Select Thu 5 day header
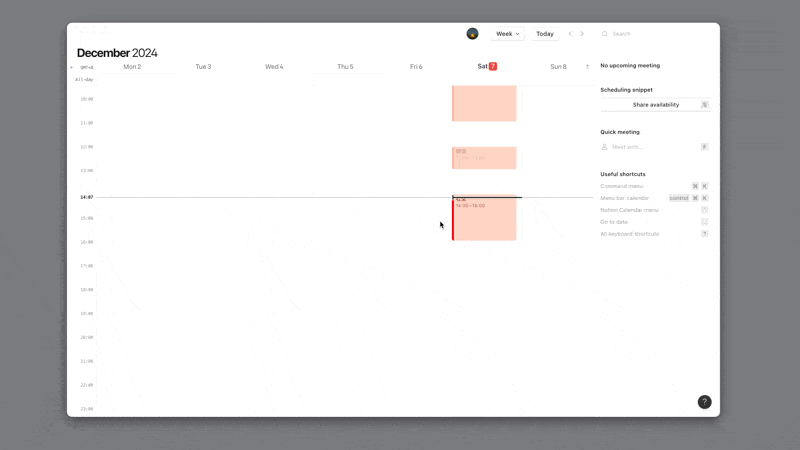 345,66
